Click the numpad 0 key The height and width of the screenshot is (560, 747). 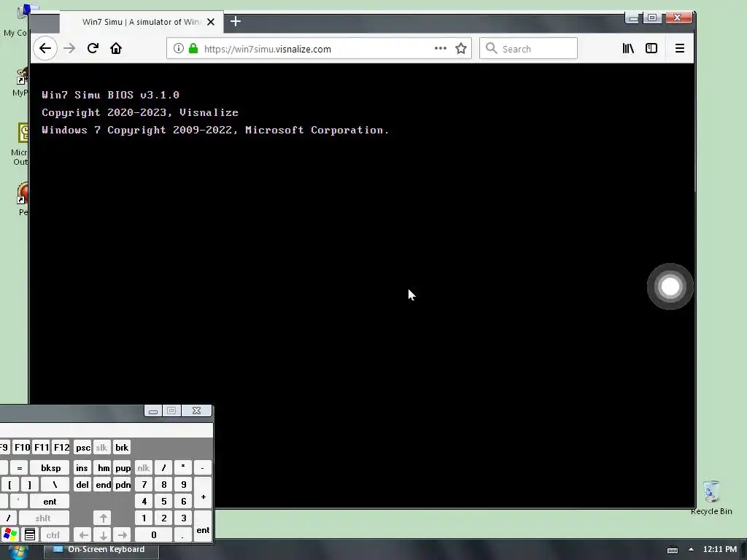coord(153,534)
